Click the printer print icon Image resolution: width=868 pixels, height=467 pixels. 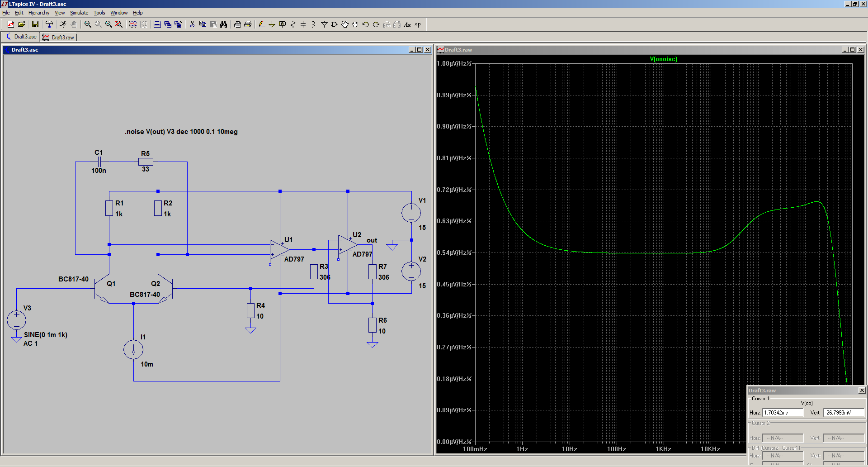248,24
